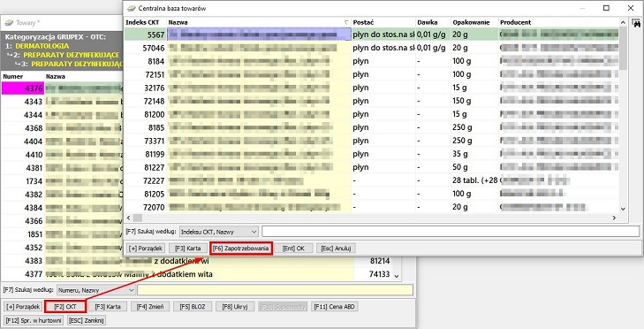Click the Centralna baza search input field
This screenshot has width=644, height=329.
(x=451, y=232)
